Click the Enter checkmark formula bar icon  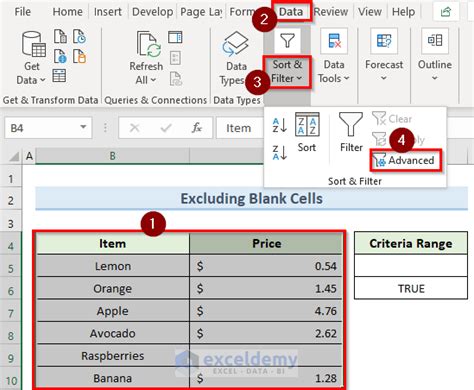166,128
